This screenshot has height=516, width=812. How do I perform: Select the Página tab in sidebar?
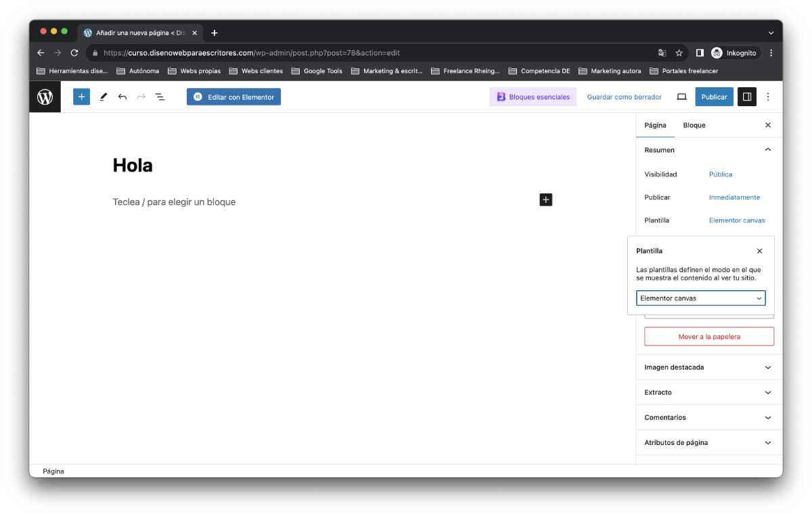655,125
